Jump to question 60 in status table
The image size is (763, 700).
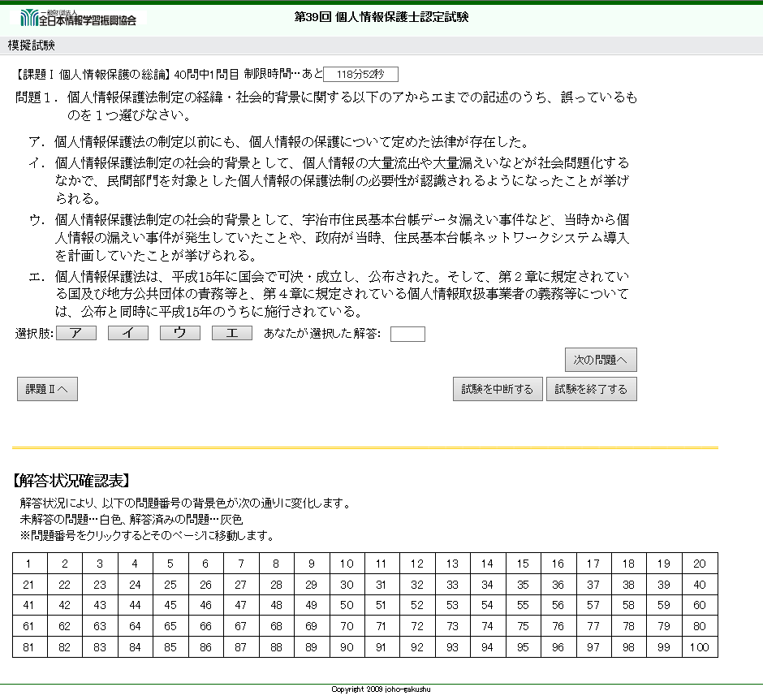point(700,605)
